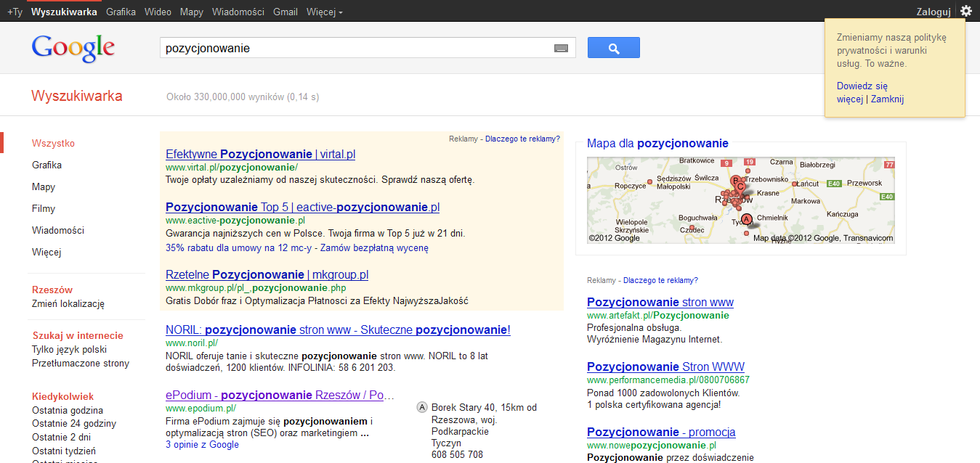Click the A pin icon beside Borek Stary address
980x463 pixels.
point(422,408)
